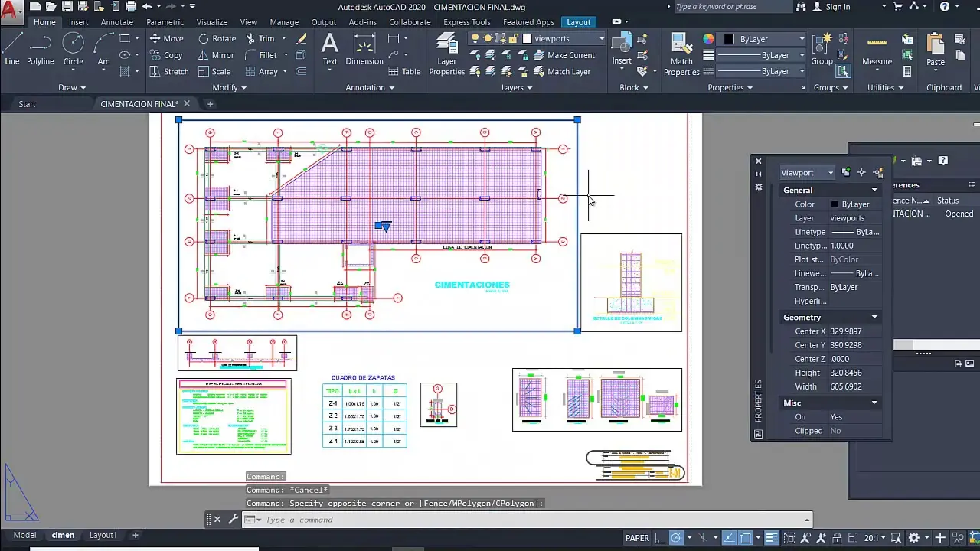The width and height of the screenshot is (980, 551).
Task: Start the Rotate command
Action: (x=217, y=38)
